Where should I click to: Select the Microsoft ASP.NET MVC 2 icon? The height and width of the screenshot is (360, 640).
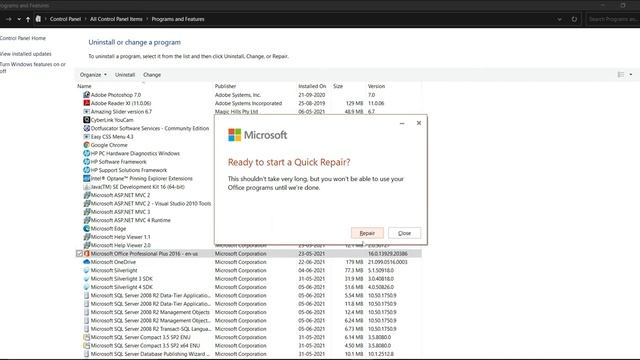pos(87,195)
